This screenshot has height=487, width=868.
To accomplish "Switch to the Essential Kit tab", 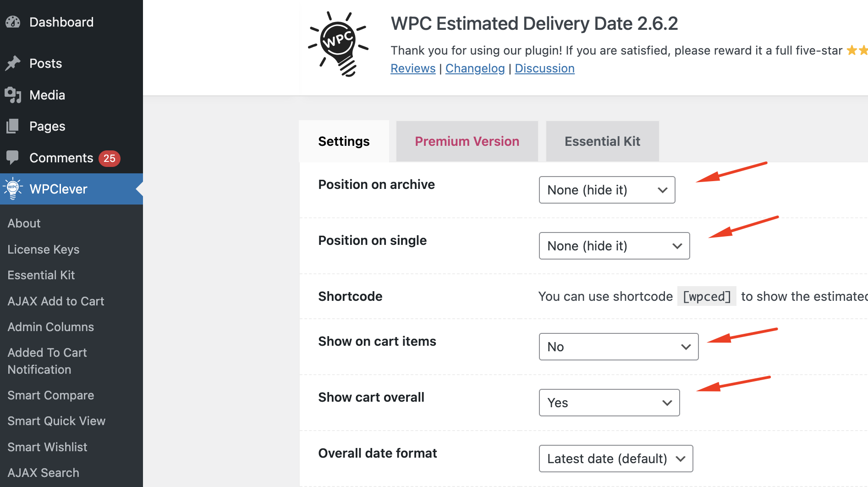I will click(602, 141).
